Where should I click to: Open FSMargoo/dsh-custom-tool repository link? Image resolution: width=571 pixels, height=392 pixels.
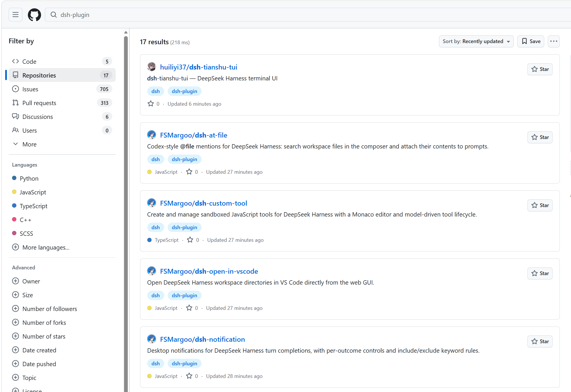coord(204,203)
